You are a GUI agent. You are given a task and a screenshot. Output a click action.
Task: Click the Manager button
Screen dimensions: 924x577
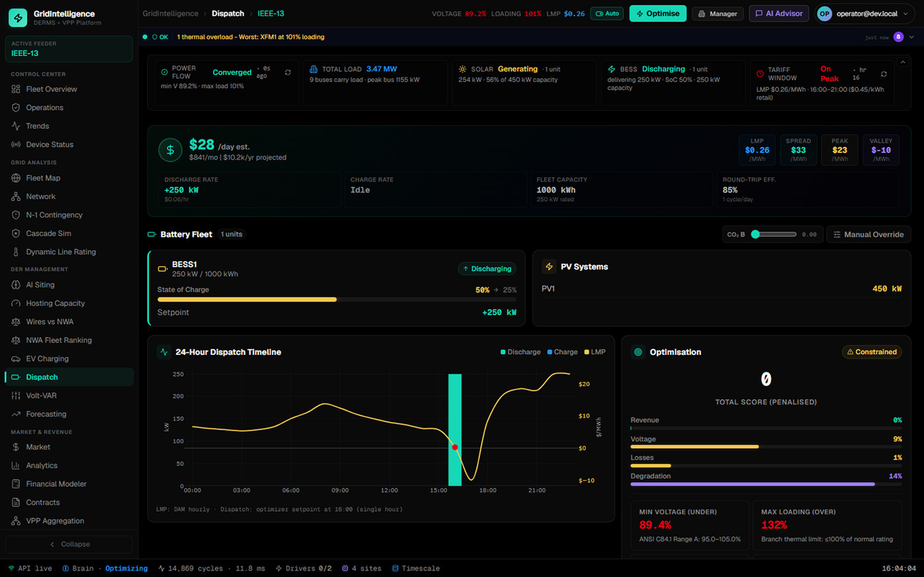pyautogui.click(x=718, y=14)
